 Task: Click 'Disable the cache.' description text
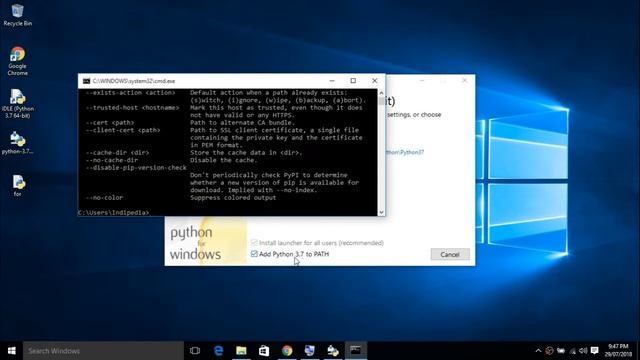pos(224,160)
